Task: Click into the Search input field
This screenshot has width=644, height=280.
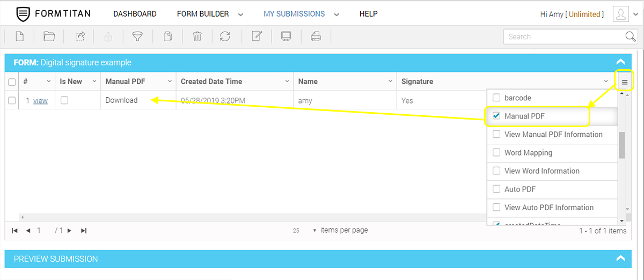Action: click(x=563, y=36)
